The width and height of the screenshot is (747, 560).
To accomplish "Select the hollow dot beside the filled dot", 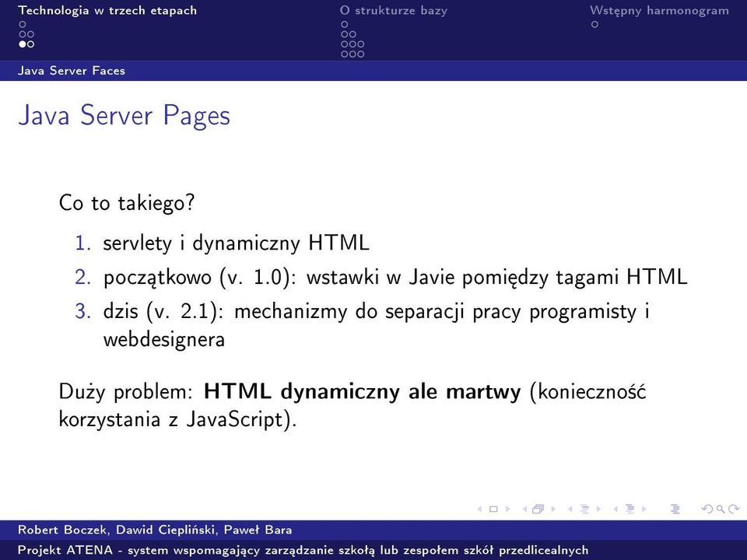I will [x=30, y=44].
